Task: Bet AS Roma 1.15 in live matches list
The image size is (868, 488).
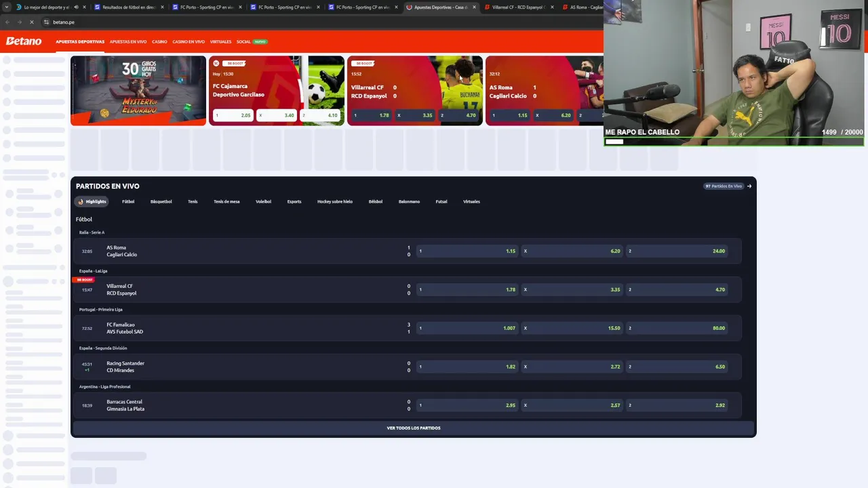Action: click(x=468, y=251)
